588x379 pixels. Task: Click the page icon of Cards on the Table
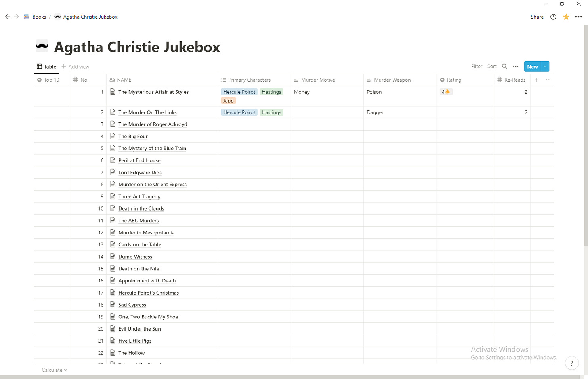tap(113, 244)
